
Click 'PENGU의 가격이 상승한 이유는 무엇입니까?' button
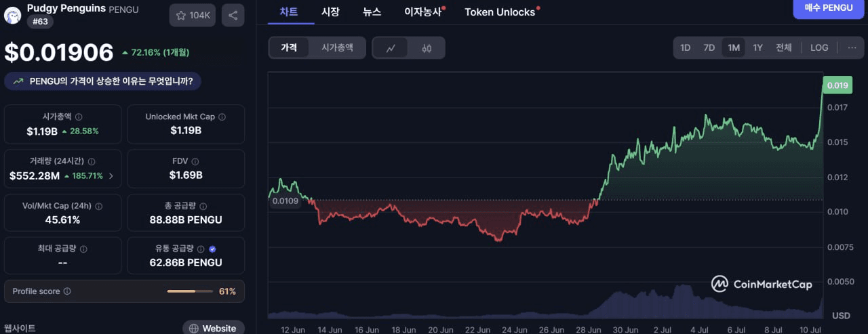click(103, 81)
